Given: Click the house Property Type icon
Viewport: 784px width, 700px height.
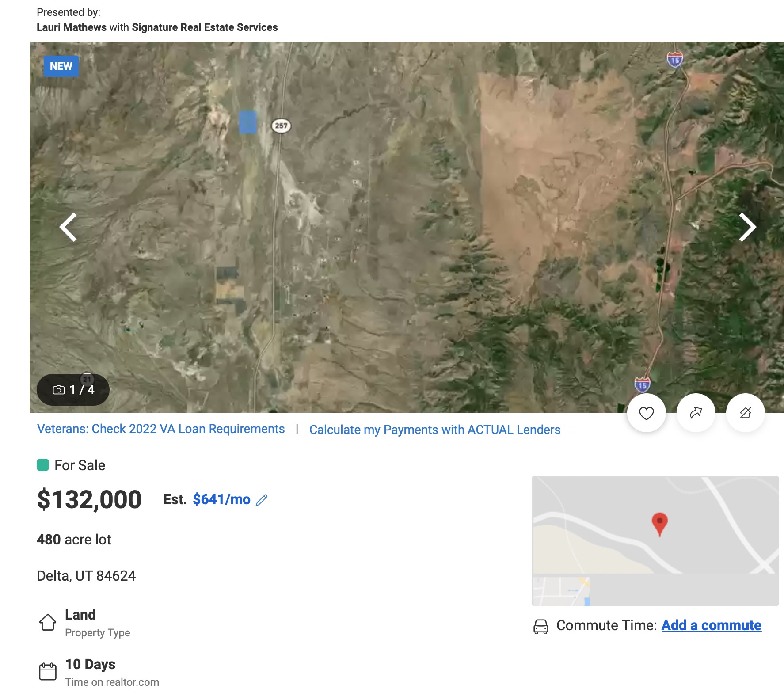Looking at the screenshot, I should (x=48, y=622).
